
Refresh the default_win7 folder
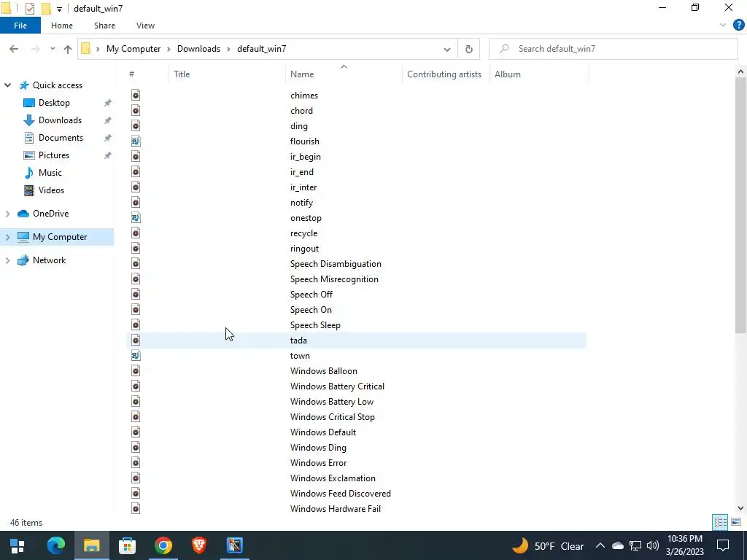[x=469, y=49]
